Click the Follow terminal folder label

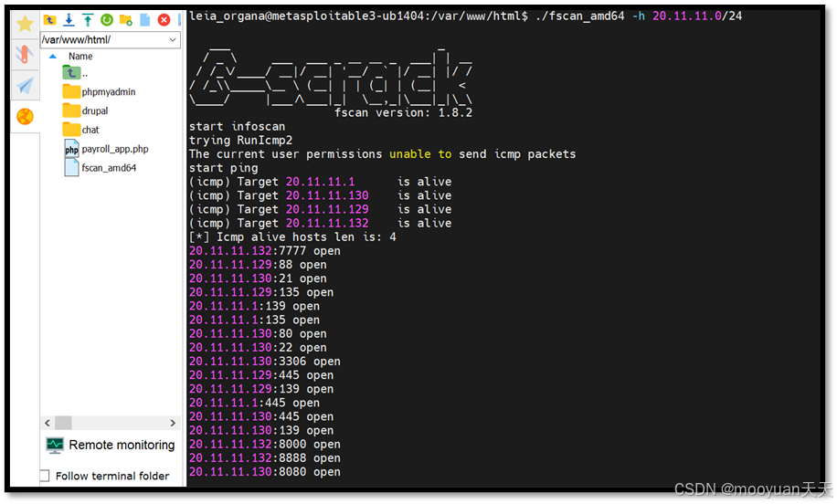pos(112,476)
